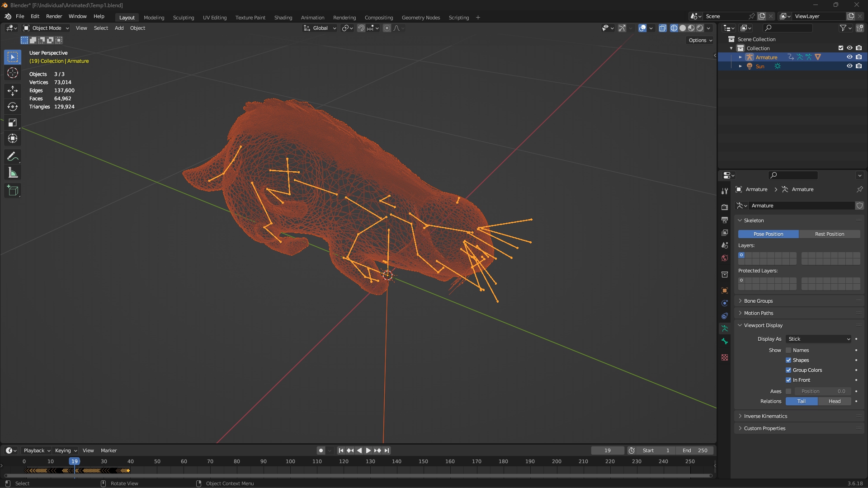
Task: Open the Display As Stick dropdown
Action: (819, 339)
